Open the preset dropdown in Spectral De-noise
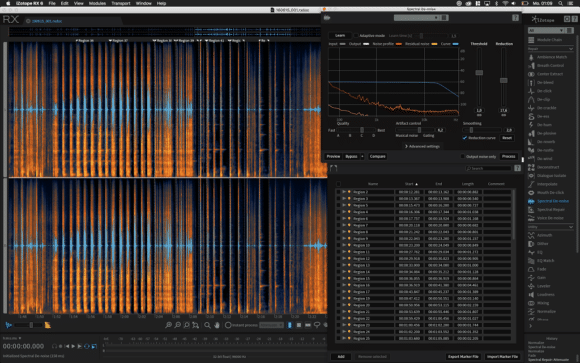 (416, 18)
